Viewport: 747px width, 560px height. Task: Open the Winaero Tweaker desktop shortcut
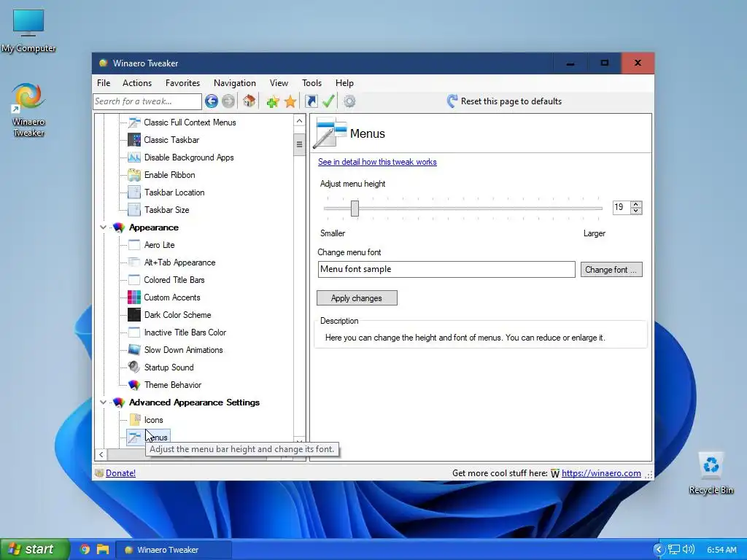[28, 109]
